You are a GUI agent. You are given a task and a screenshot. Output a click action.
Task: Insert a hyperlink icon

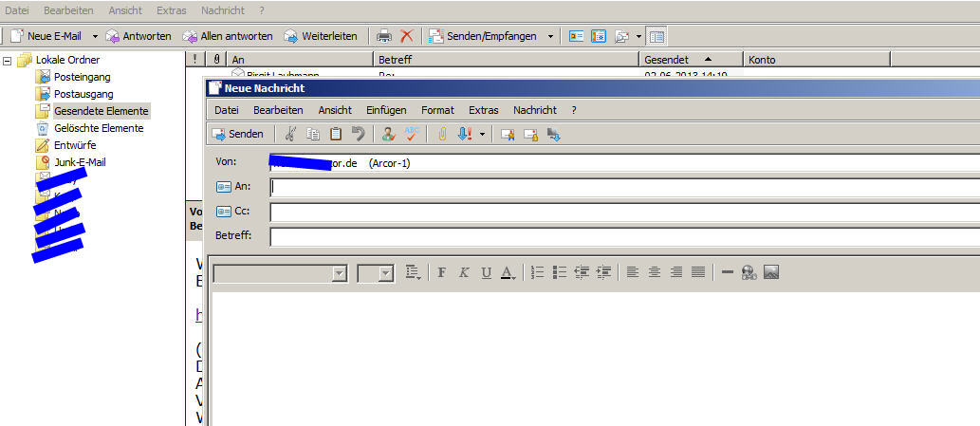pos(749,272)
